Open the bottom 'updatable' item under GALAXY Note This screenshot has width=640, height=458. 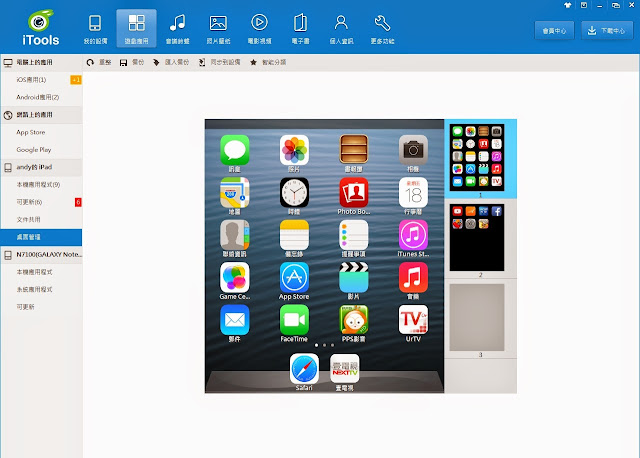41,307
